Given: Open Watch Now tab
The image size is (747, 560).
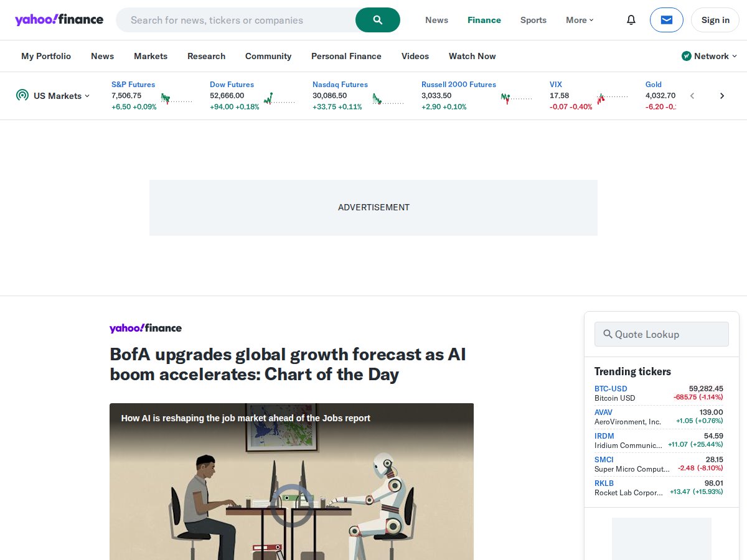Looking at the screenshot, I should coord(472,56).
